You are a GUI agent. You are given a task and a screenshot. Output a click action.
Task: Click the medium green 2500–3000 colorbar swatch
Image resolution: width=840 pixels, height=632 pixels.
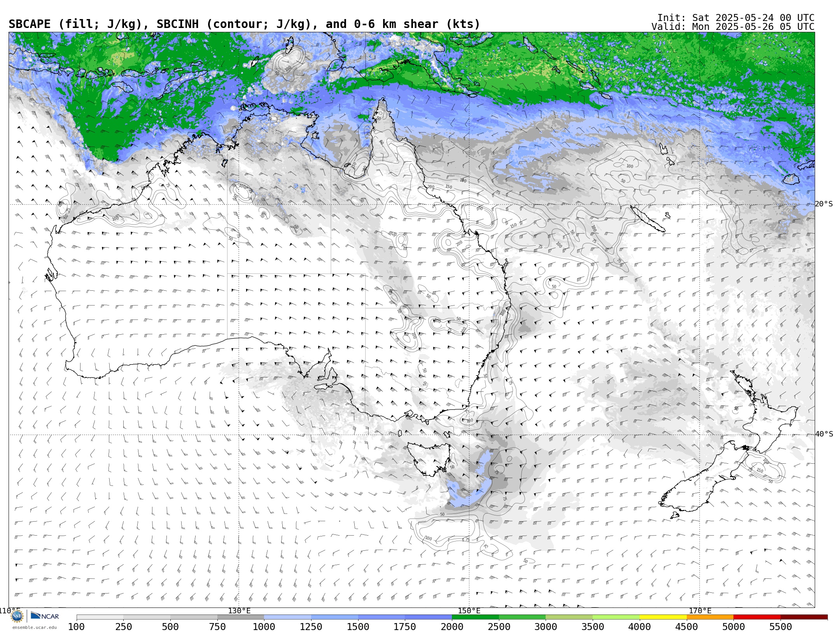(522, 617)
